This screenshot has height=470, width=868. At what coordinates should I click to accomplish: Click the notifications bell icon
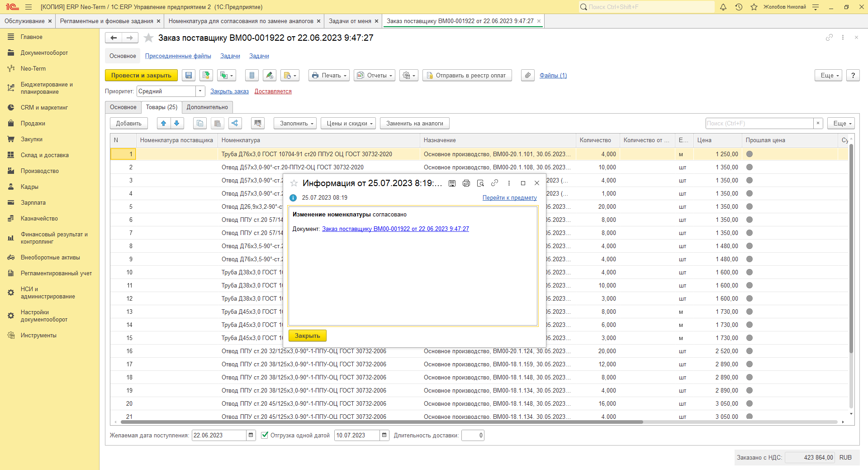[723, 7]
